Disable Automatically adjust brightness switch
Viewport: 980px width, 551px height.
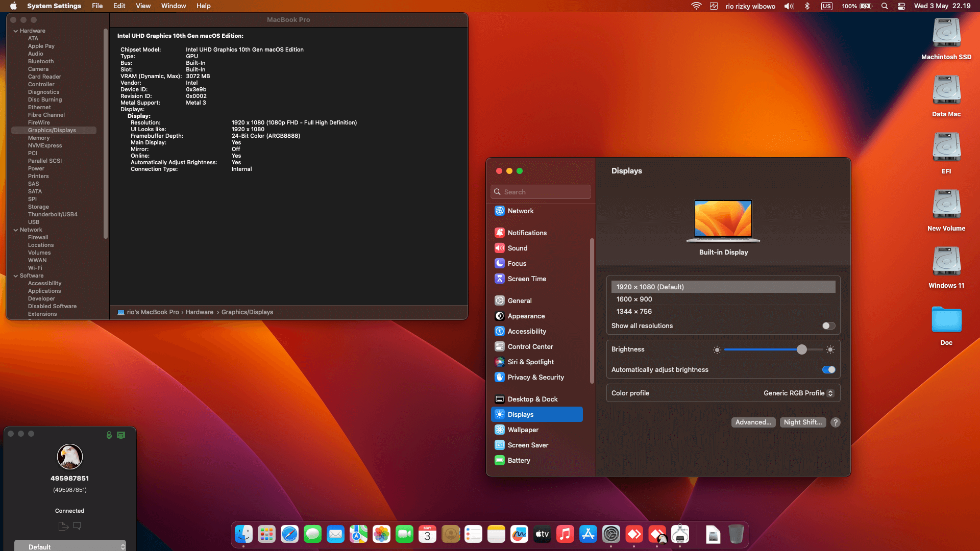pos(828,370)
